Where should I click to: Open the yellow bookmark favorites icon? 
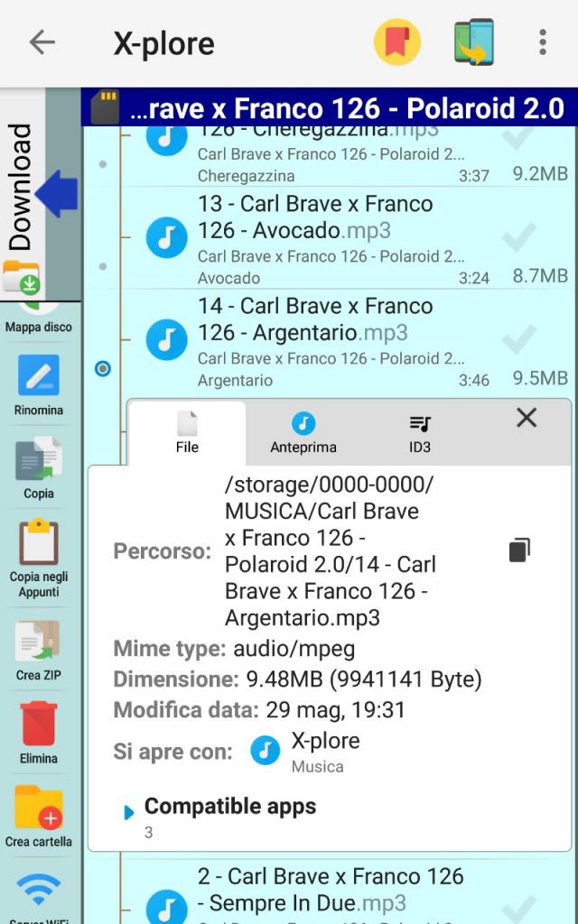[397, 42]
